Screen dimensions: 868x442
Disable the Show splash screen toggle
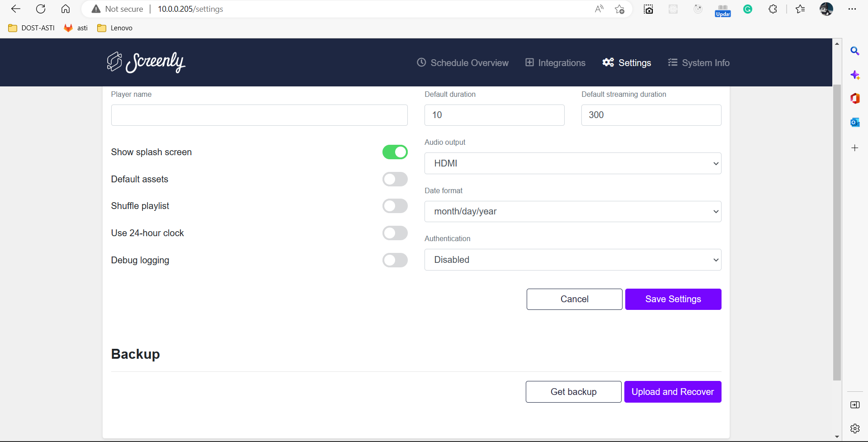(395, 152)
